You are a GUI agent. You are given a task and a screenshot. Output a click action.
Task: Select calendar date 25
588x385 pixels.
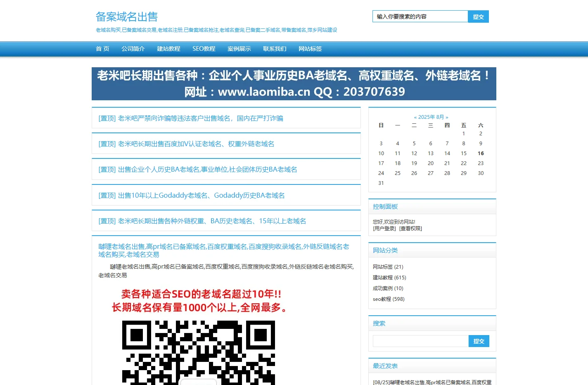[x=398, y=173]
